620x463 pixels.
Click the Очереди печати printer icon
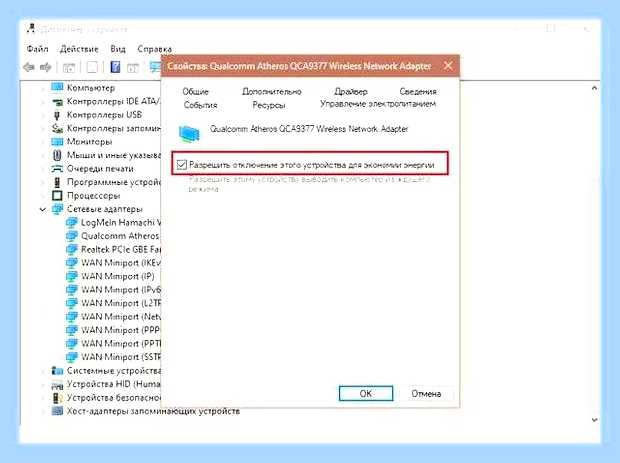[x=57, y=169]
